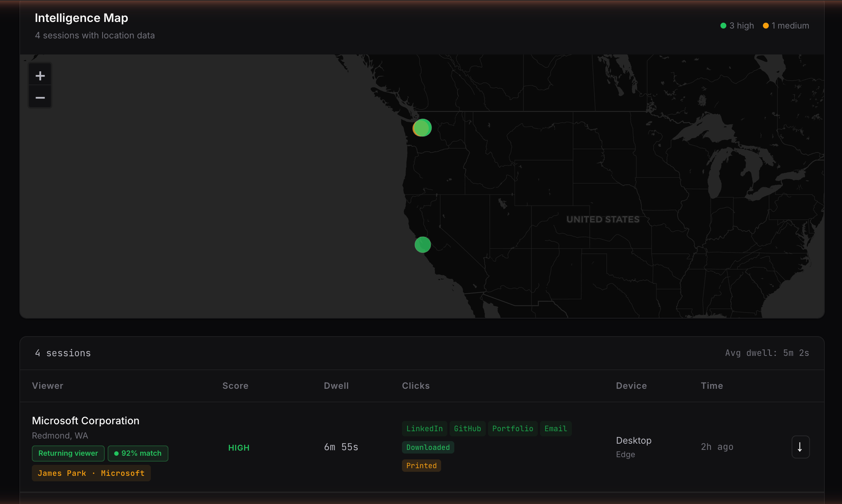Click the orange Printed tag
This screenshot has height=504, width=842.
tap(421, 466)
